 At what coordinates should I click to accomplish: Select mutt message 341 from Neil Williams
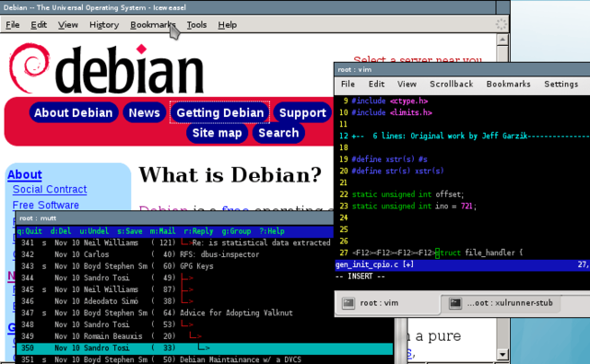(x=174, y=242)
